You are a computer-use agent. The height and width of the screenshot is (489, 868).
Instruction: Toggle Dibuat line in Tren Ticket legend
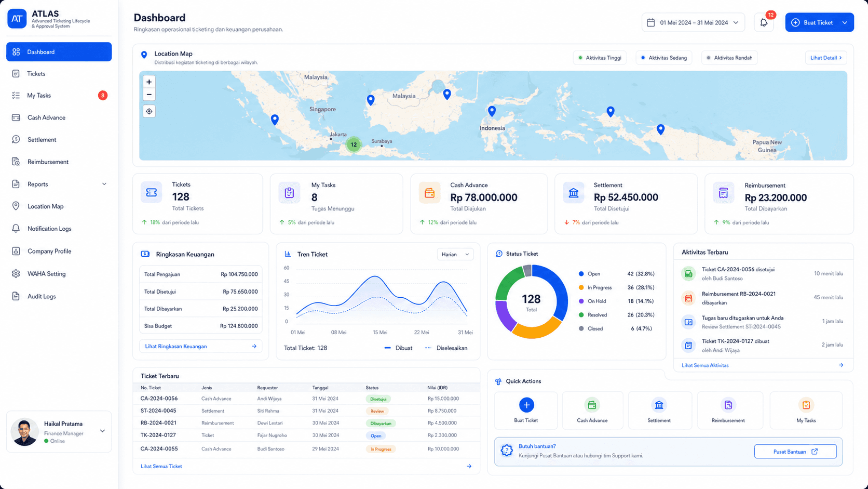coord(398,348)
